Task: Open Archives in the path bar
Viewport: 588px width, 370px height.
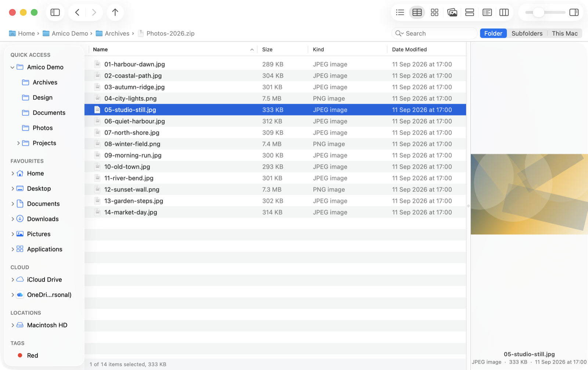Action: [112, 33]
